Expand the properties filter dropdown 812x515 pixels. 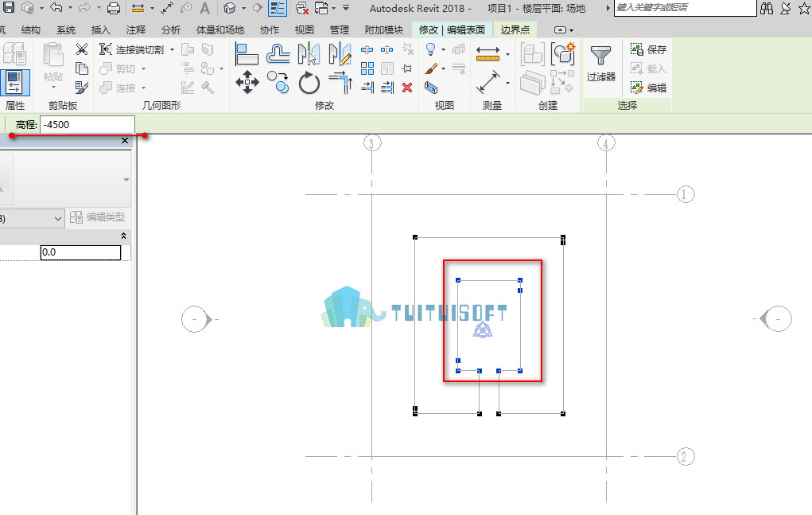tap(58, 219)
